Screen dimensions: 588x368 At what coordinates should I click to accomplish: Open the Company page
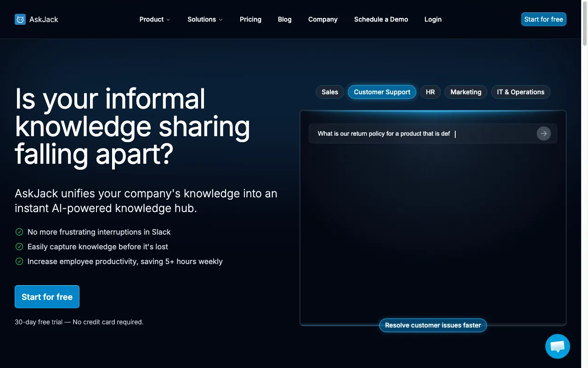pos(323,19)
